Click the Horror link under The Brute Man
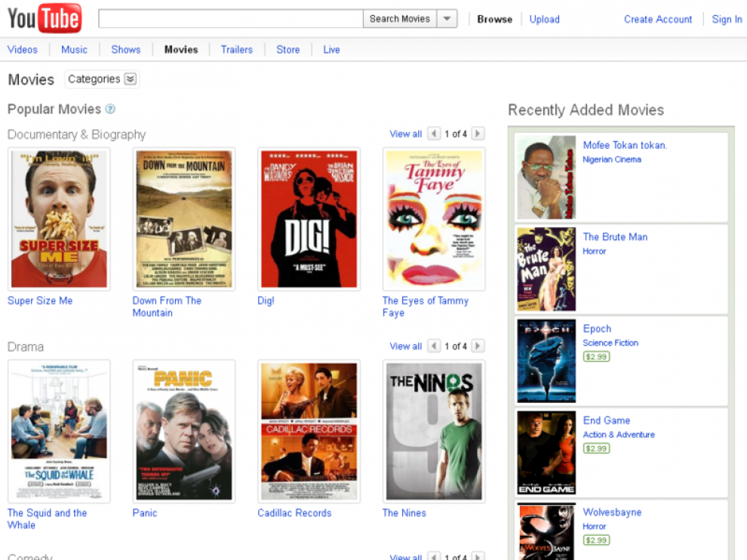This screenshot has width=747, height=560. coord(595,251)
